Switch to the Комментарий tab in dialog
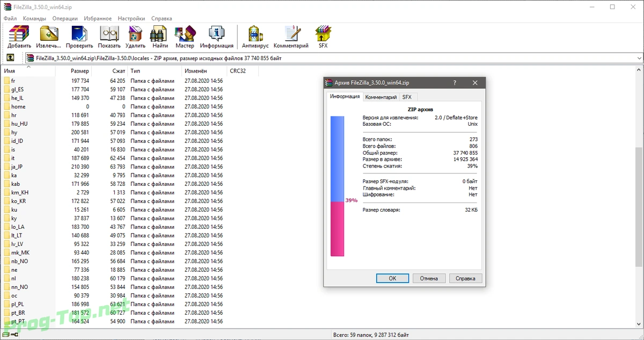Image resolution: width=644 pixels, height=340 pixels. coord(381,97)
